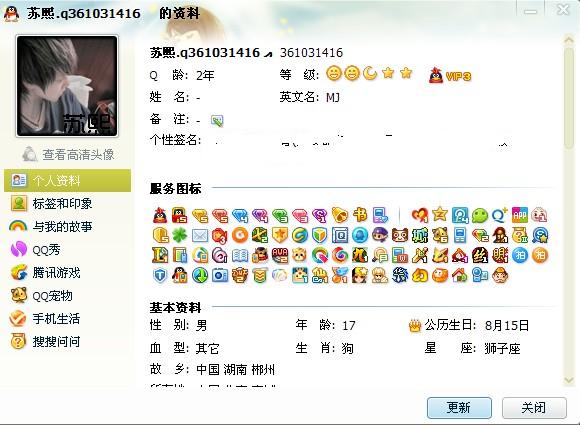Viewport: 580px width, 425px height.
Task: Click the vertical scrollbar thumb
Action: click(569, 98)
